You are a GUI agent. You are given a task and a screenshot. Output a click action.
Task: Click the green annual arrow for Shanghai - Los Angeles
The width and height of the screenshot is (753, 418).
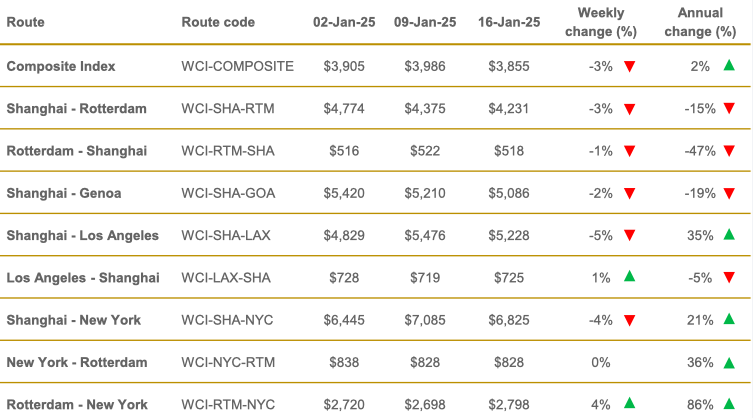(729, 234)
